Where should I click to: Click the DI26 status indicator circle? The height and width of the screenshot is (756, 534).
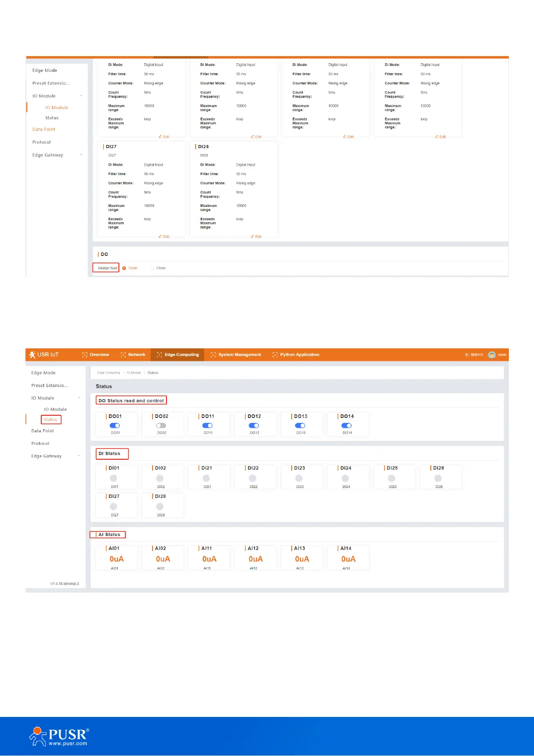click(x=438, y=478)
